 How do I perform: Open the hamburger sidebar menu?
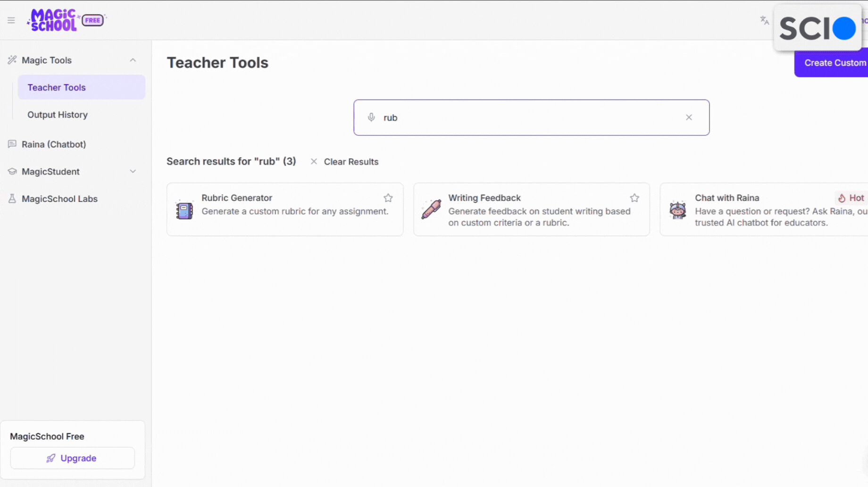(11, 20)
